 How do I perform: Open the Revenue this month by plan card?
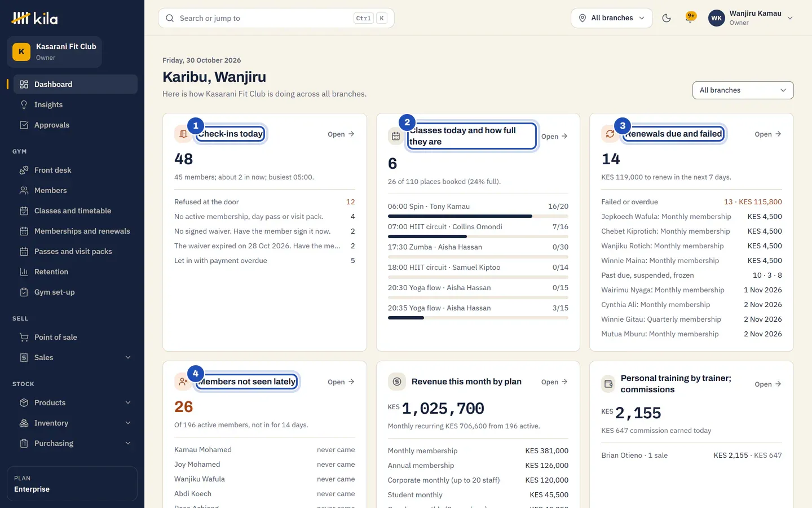[x=554, y=382]
